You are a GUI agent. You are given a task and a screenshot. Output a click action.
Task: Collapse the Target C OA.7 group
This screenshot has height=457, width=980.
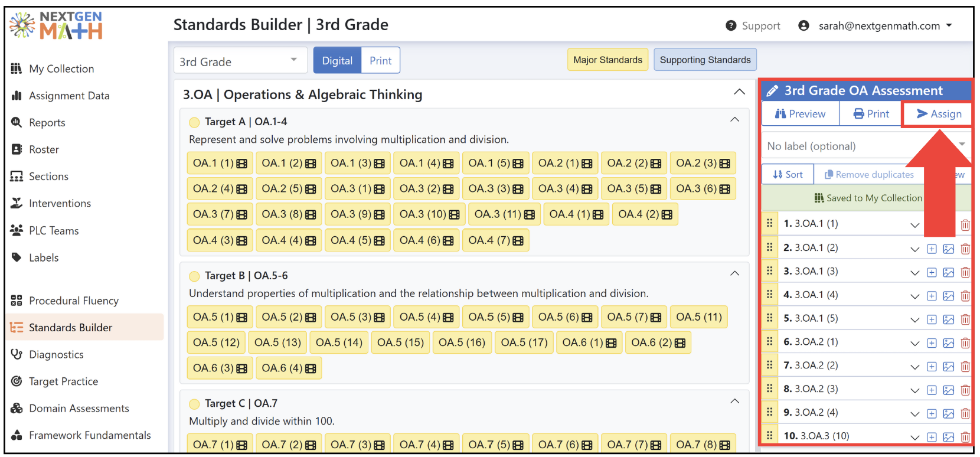(x=735, y=401)
